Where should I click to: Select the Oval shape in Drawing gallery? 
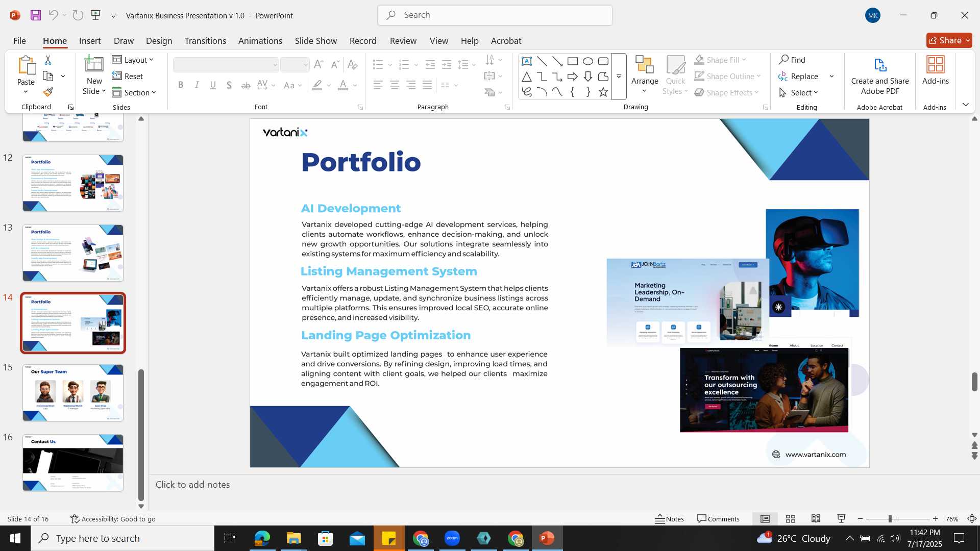click(x=588, y=61)
